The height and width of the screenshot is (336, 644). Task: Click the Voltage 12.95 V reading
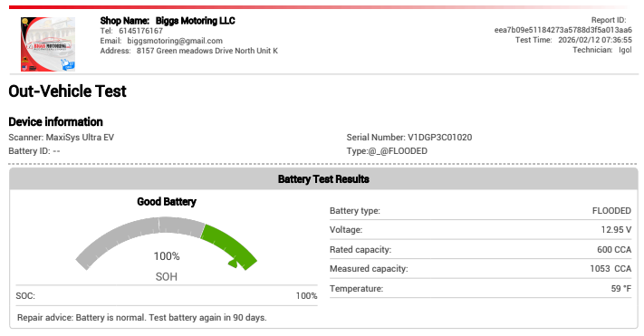(x=616, y=230)
